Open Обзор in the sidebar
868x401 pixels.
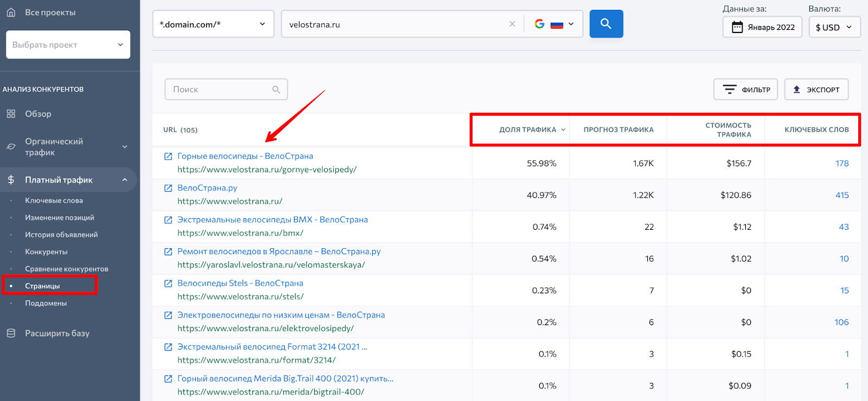click(x=38, y=114)
